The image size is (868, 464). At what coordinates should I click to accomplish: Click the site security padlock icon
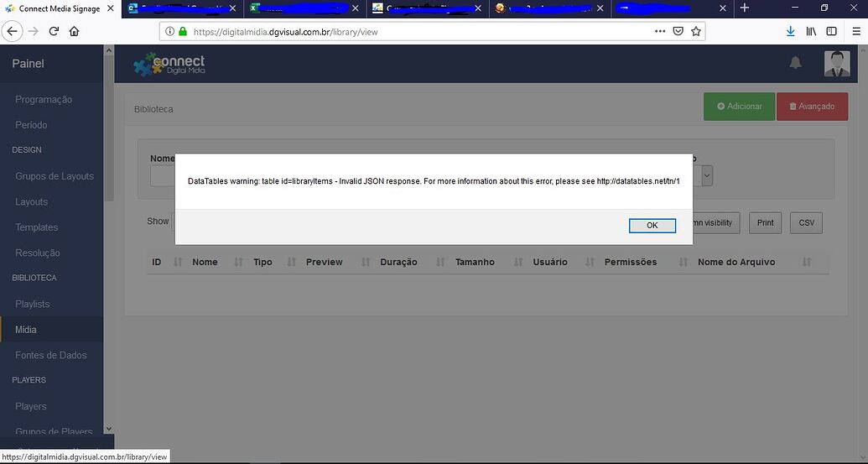pos(182,32)
